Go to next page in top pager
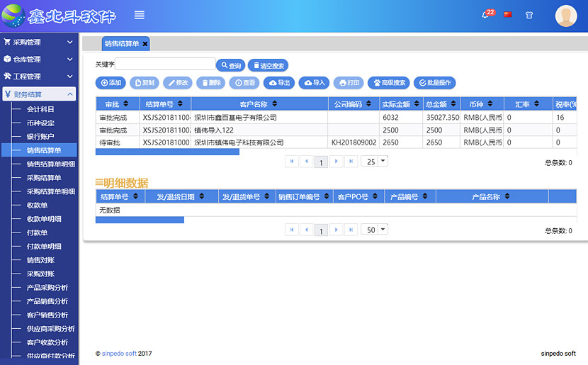Screen dimensions: 588x365 336,162
